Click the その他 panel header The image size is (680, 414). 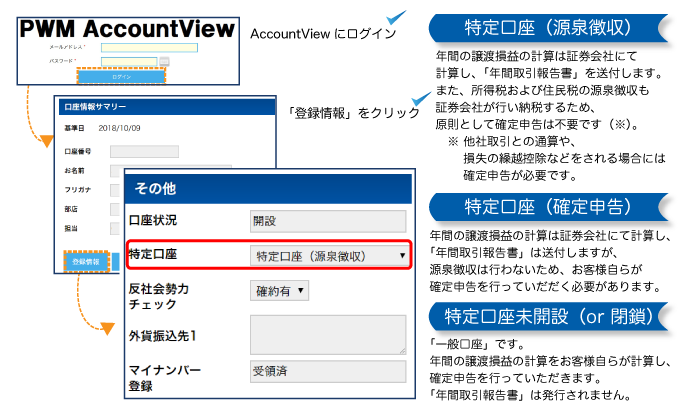268,189
